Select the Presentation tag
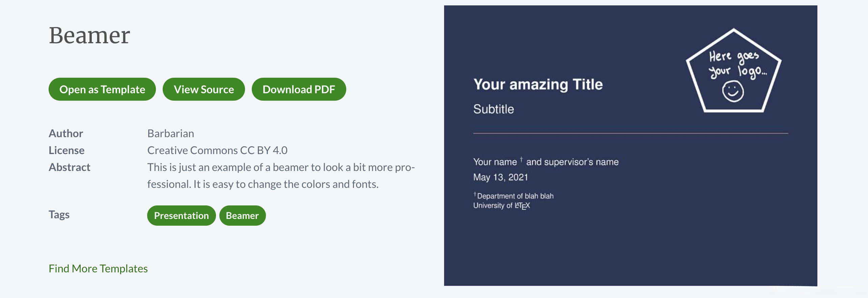This screenshot has width=868, height=298. pyautogui.click(x=181, y=216)
